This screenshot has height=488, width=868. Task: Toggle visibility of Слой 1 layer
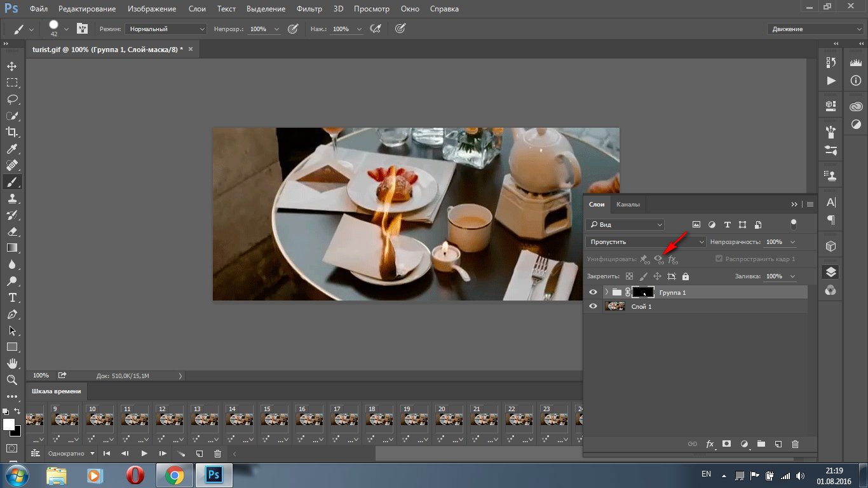(593, 306)
